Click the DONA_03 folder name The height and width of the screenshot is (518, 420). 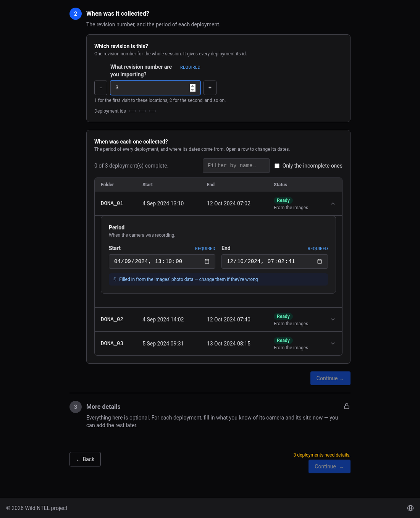112,344
